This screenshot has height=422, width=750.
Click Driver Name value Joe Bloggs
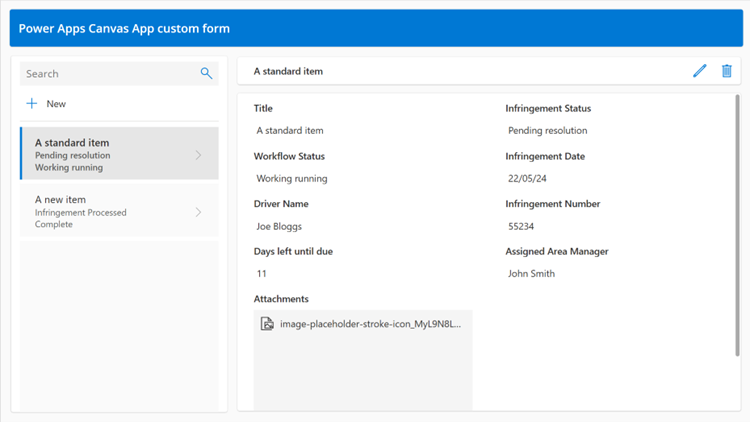coord(279,226)
